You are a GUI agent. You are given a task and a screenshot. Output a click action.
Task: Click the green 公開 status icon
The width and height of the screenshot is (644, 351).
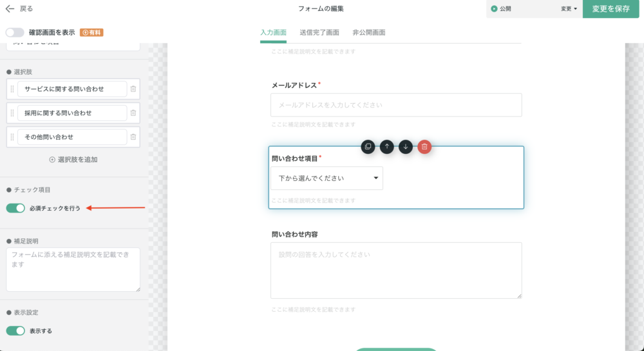[494, 8]
